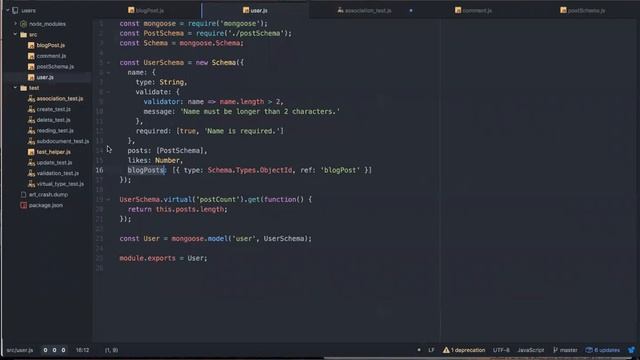
Task: Collapse the users project root arrow
Action: coord(8,11)
